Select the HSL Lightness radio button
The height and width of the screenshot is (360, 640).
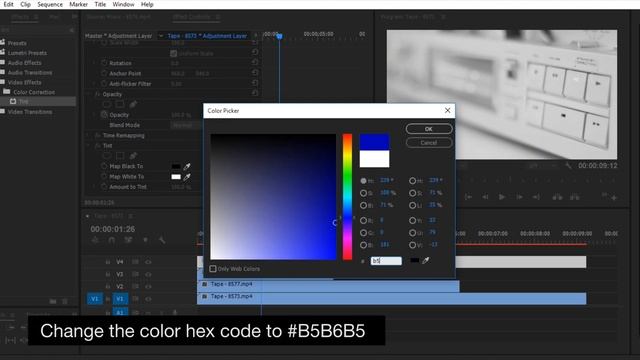(413, 205)
